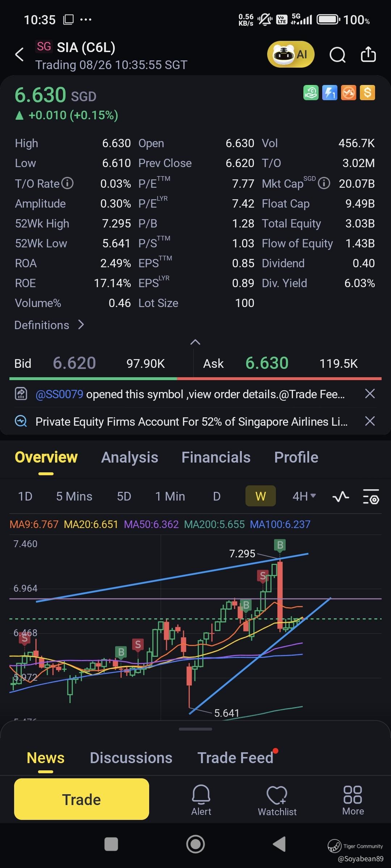
Task: Tap the blue lightning badge icon
Action: pos(330,93)
